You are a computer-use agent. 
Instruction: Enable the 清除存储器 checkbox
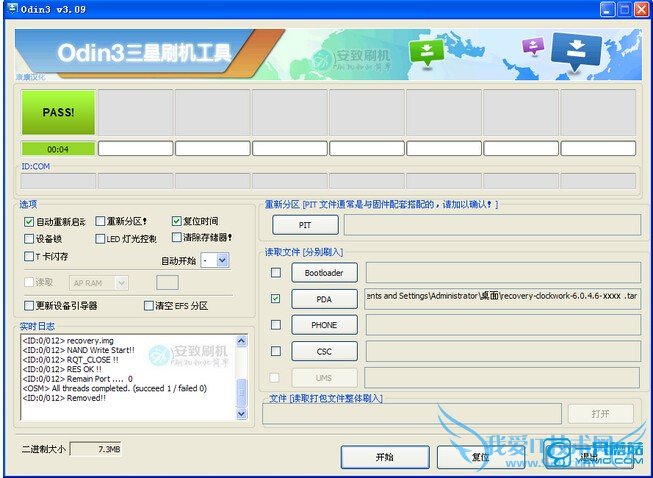(177, 237)
